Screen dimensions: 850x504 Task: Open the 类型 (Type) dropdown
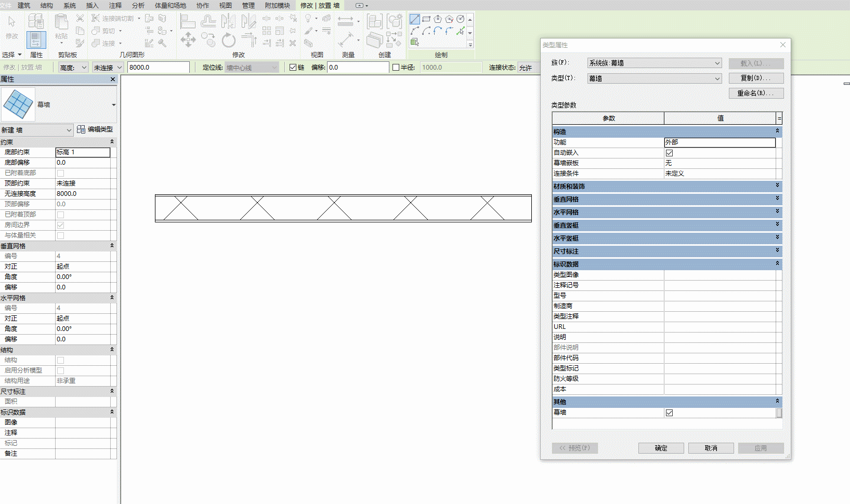point(655,78)
